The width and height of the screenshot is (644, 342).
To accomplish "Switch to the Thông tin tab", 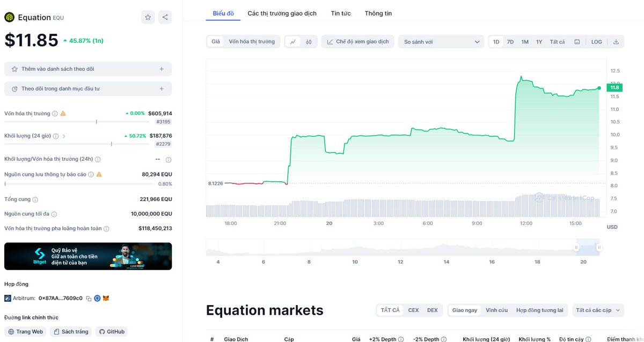I will pos(378,13).
